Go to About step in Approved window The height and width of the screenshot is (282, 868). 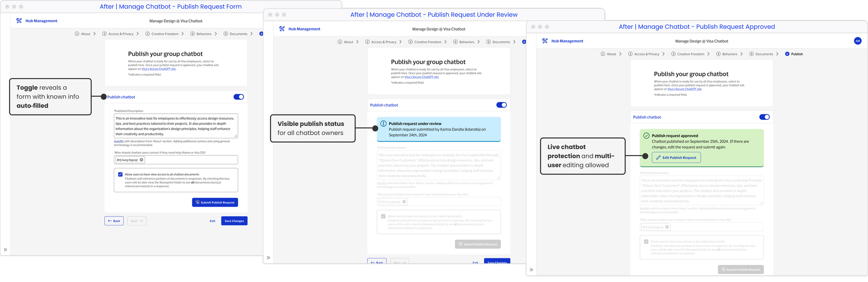[x=608, y=54]
